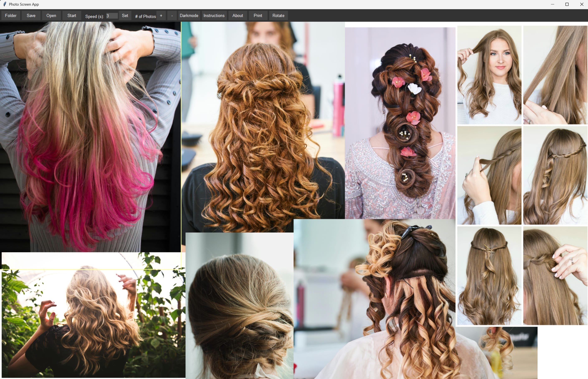Click the Start button to begin slideshow
Viewport: 588px width, 379px height.
pyautogui.click(x=71, y=15)
